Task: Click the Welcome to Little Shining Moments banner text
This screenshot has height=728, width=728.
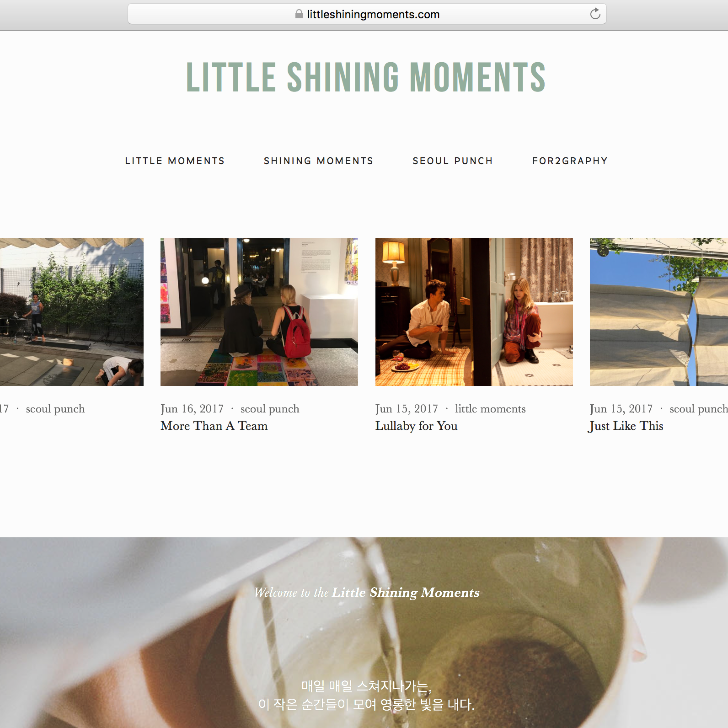Action: [367, 593]
